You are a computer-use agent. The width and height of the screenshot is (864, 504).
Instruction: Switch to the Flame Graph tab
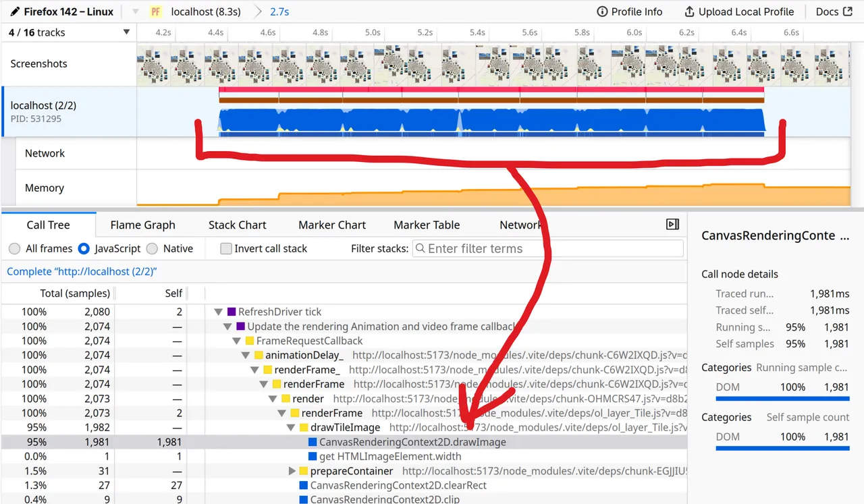point(142,225)
